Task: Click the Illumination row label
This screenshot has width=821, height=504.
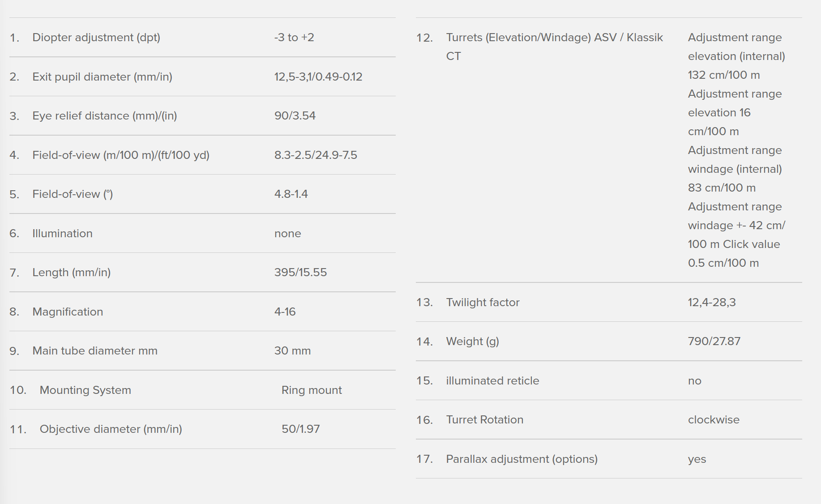Action: 62,234
